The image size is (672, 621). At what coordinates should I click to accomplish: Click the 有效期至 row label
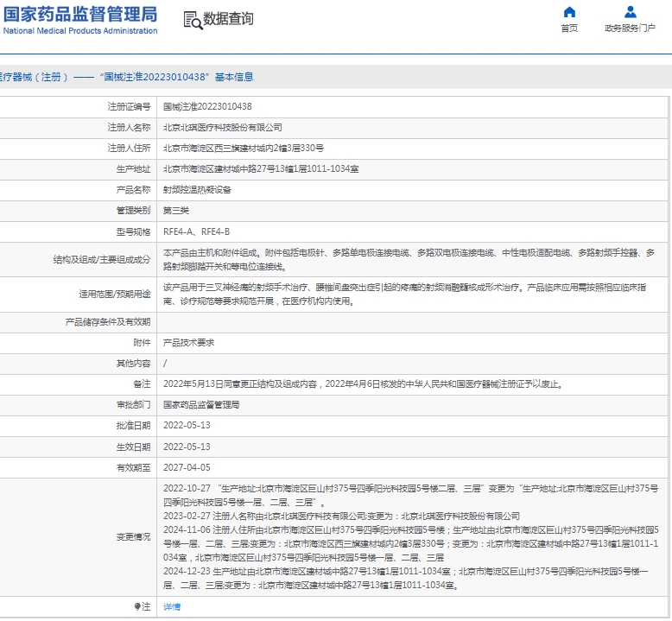click(133, 467)
